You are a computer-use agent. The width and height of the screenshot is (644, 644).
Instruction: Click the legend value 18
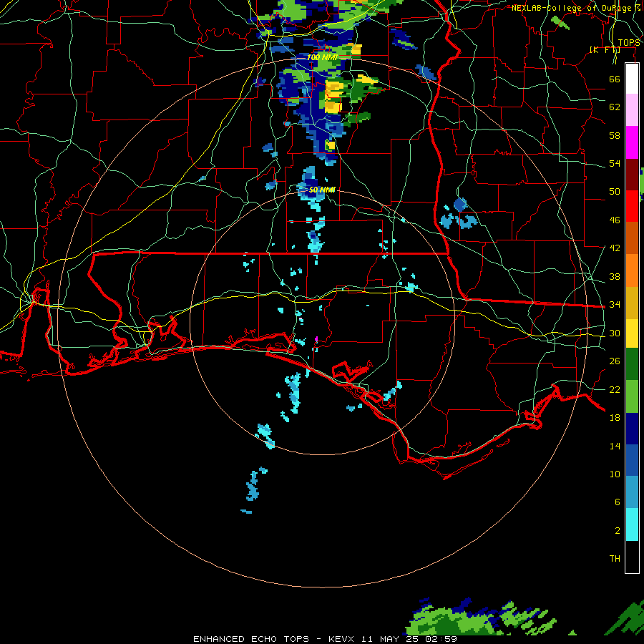pyautogui.click(x=615, y=418)
